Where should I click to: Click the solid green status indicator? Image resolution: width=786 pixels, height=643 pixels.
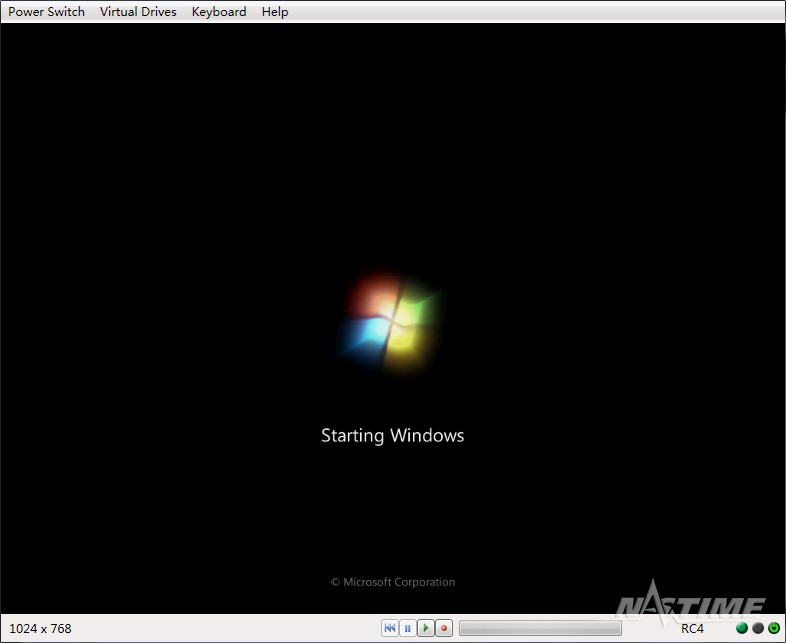[741, 628]
